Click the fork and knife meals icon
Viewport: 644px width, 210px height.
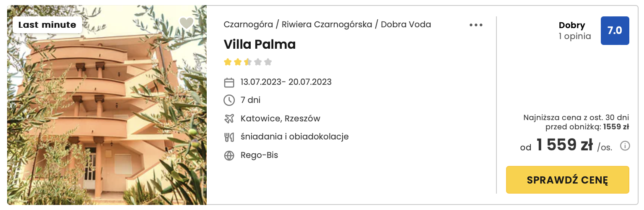(x=229, y=137)
